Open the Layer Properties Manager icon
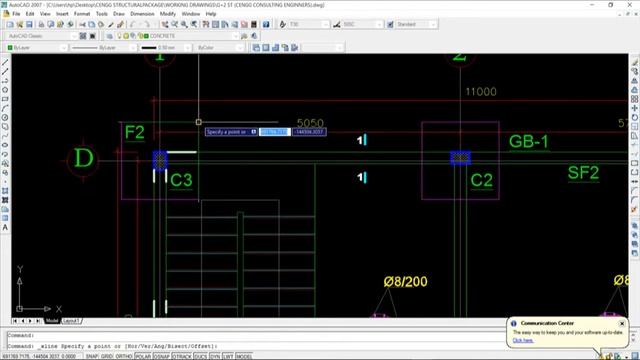Viewport: 640px width, 360px height. [x=109, y=36]
